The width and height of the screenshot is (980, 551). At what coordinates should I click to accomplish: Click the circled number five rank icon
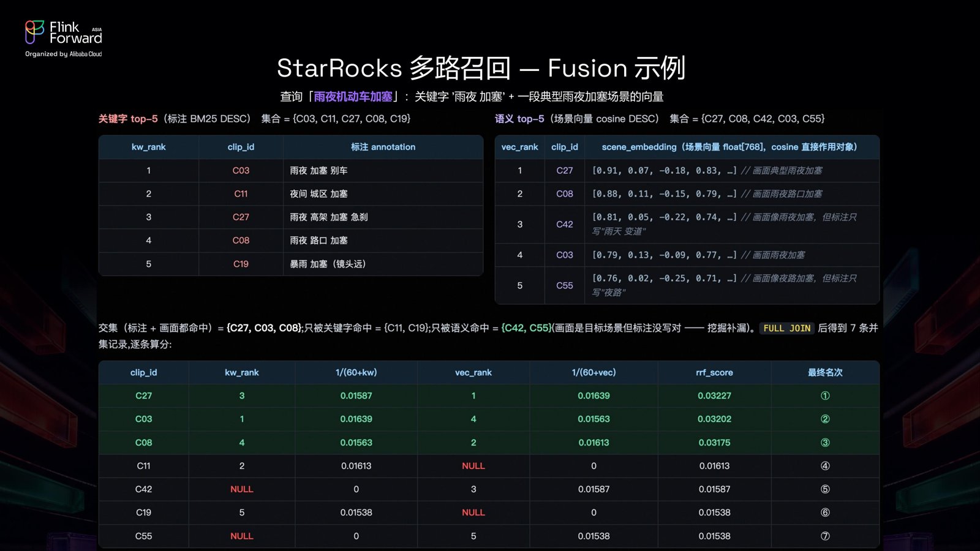pyautogui.click(x=825, y=489)
